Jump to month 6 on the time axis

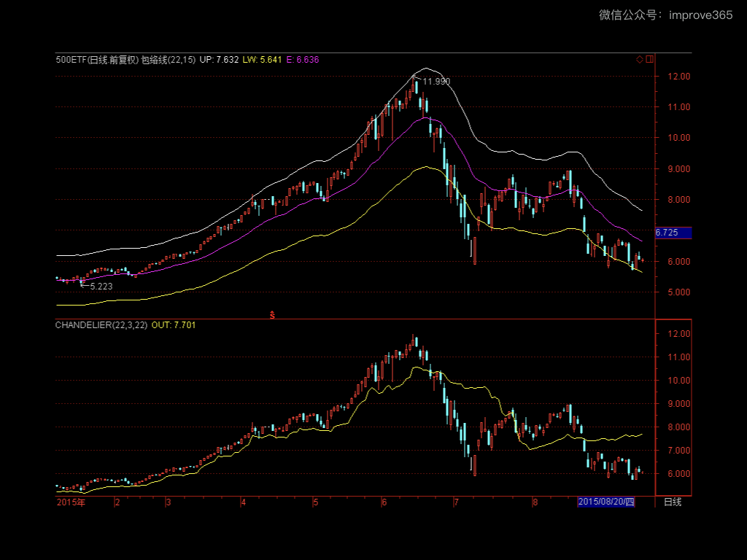[x=384, y=502]
